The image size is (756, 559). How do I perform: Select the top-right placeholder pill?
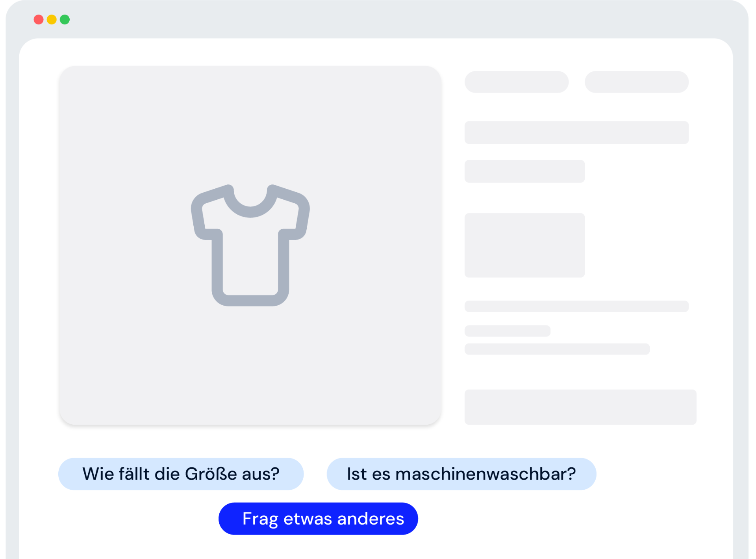coord(636,82)
